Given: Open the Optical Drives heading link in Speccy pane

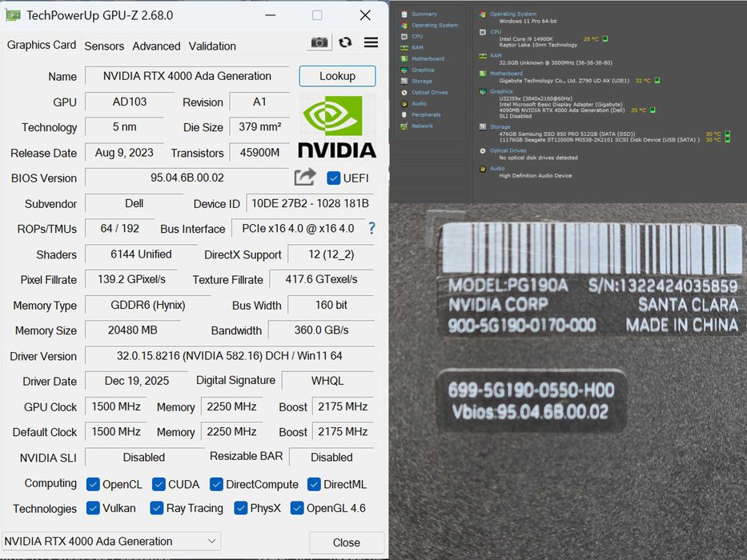Looking at the screenshot, I should click(x=508, y=150).
